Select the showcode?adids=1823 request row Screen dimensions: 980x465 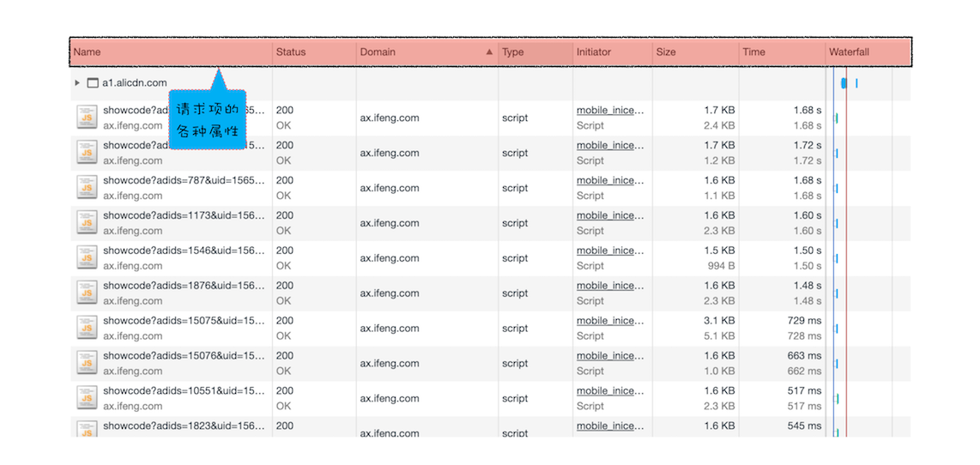(x=184, y=426)
